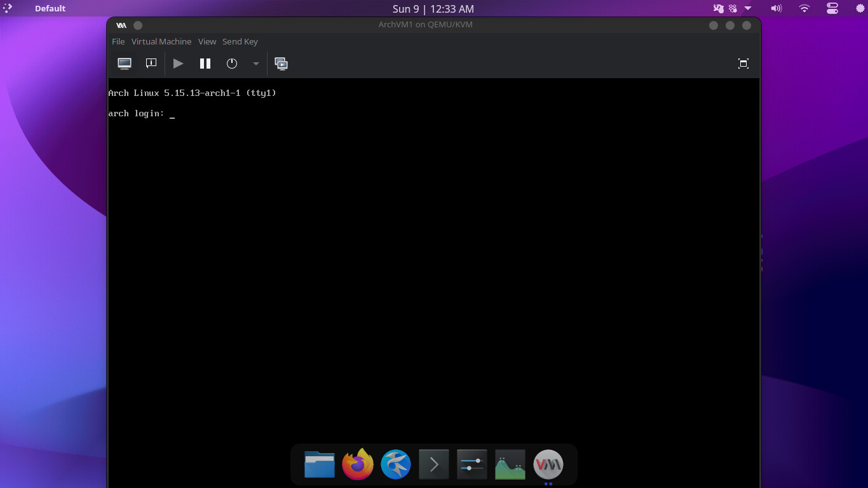
Task: Open the Send Key menu
Action: pyautogui.click(x=240, y=41)
